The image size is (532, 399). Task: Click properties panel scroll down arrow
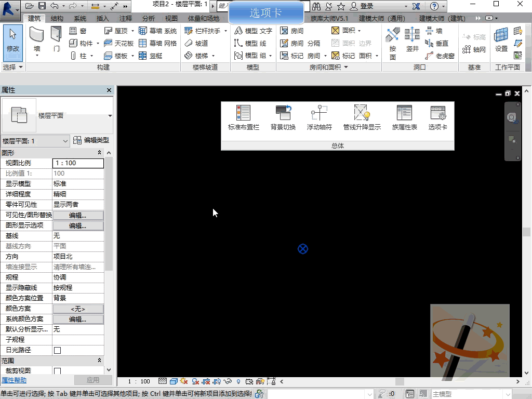109,370
